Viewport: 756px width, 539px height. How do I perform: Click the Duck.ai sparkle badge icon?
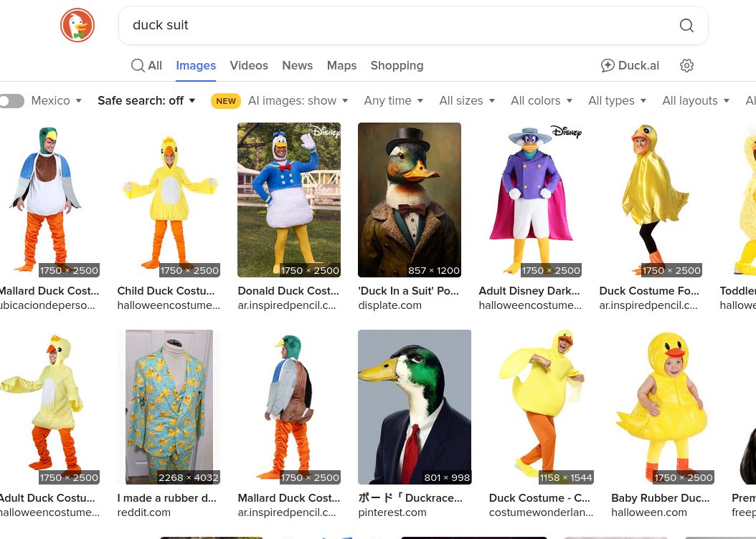[x=608, y=65]
